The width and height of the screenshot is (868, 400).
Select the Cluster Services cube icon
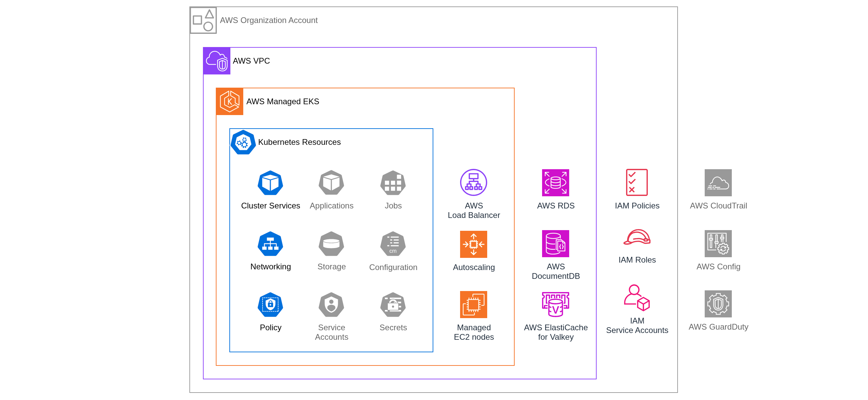pyautogui.click(x=270, y=183)
